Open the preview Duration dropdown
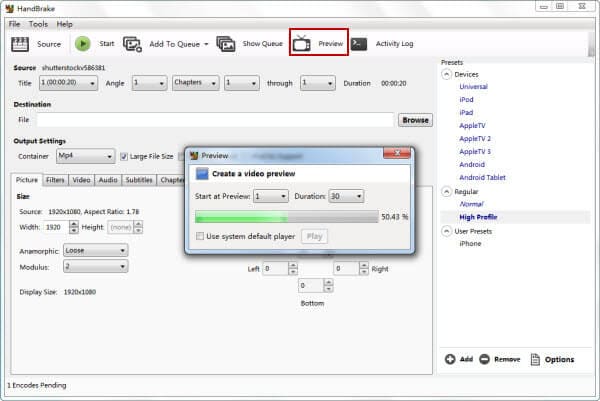 (x=346, y=196)
